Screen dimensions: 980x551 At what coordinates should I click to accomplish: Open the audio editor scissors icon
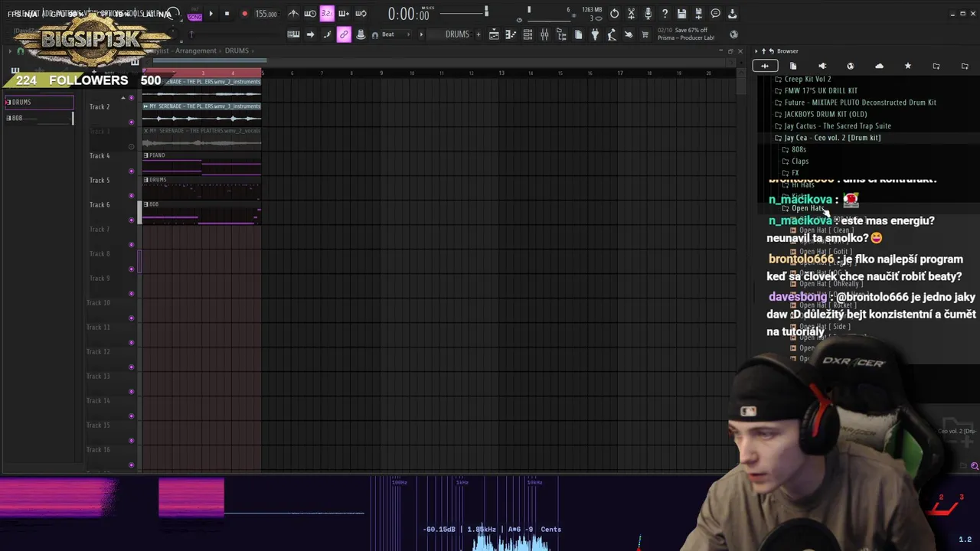(x=631, y=14)
